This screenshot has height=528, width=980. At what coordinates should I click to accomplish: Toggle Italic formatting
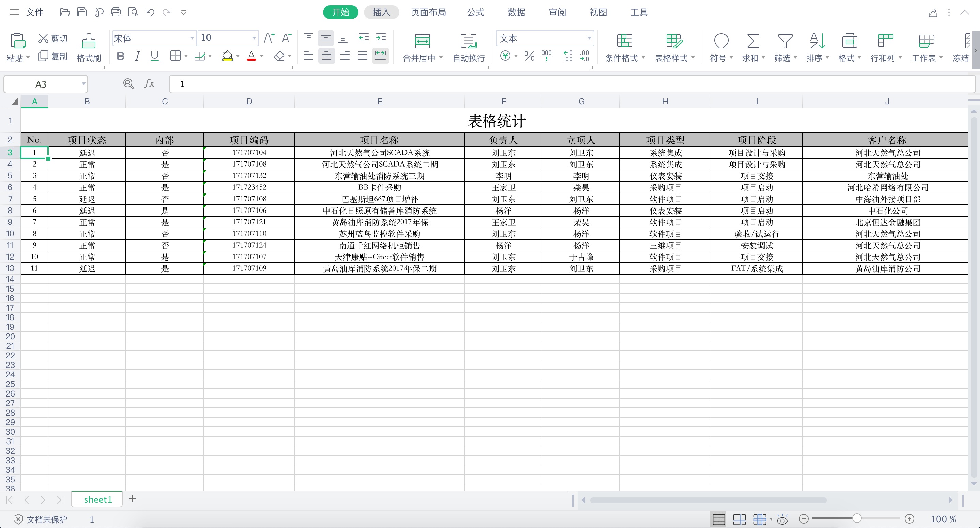pyautogui.click(x=137, y=56)
